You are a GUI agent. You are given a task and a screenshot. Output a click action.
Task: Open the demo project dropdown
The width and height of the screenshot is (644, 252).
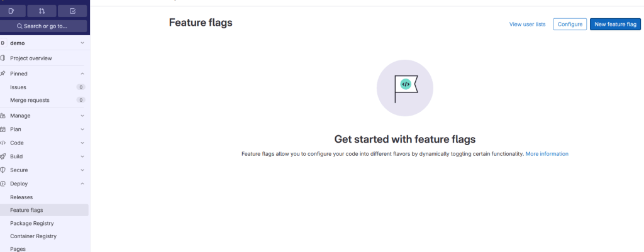82,43
